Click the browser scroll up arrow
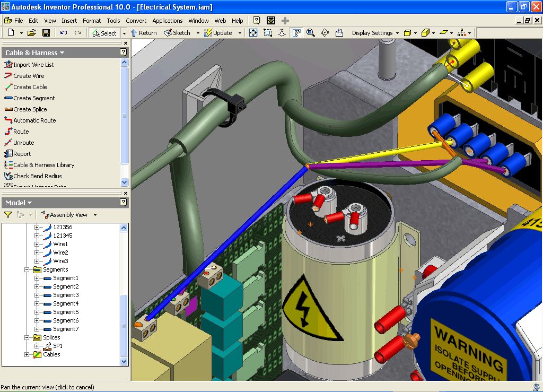 (x=124, y=228)
